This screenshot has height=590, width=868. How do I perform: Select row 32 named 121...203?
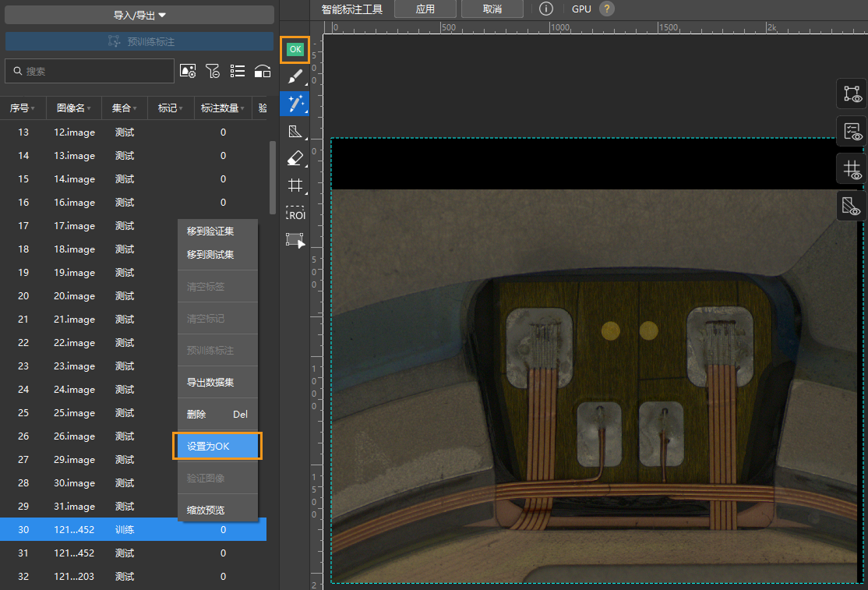click(x=133, y=577)
